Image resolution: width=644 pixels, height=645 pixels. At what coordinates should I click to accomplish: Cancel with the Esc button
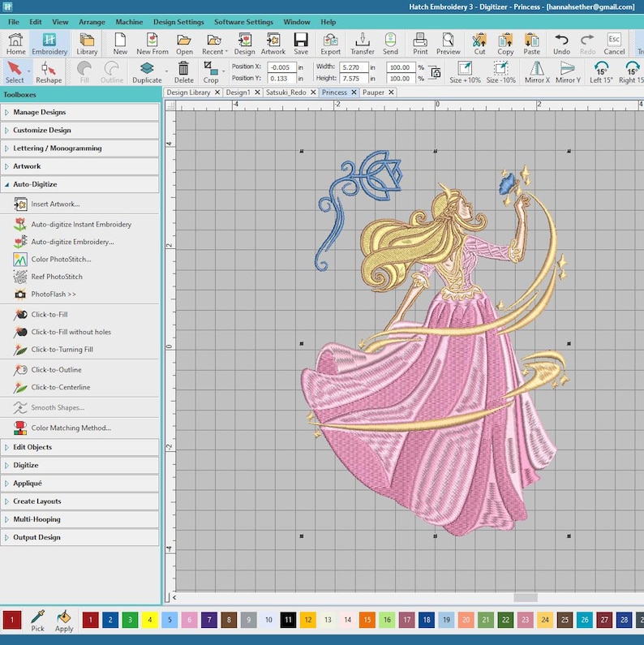pos(614,44)
